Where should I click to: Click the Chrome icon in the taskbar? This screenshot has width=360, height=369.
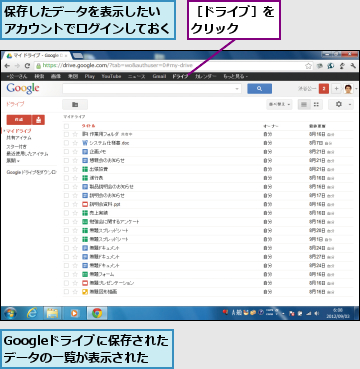pos(97,313)
